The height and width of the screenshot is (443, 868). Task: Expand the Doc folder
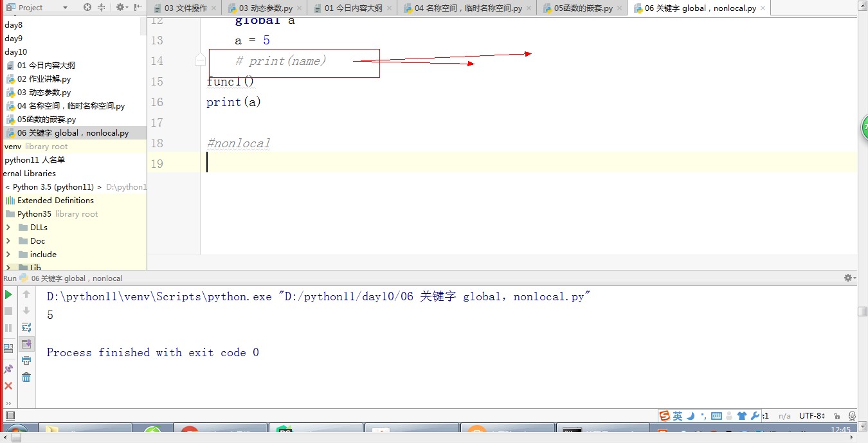click(x=8, y=240)
